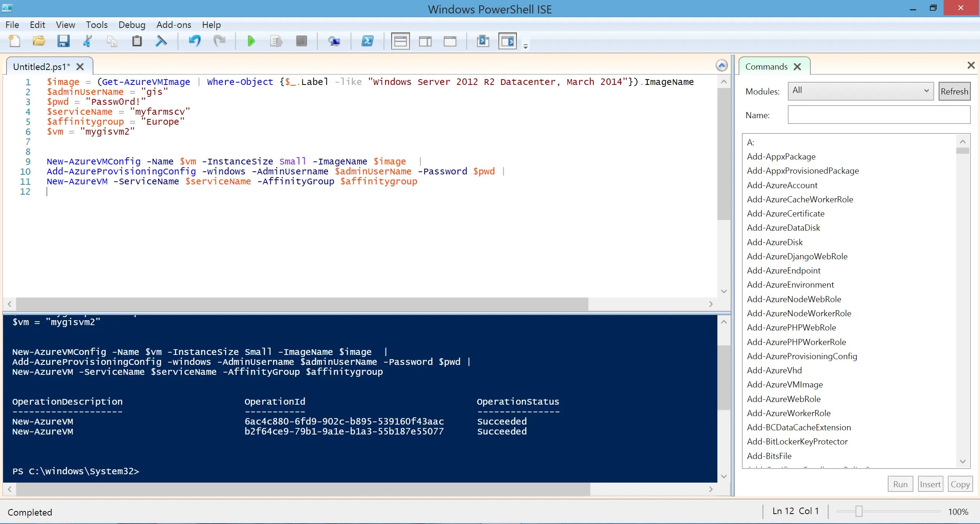This screenshot has width=980, height=524.
Task: Copy selection using the copy icon
Action: coord(112,41)
